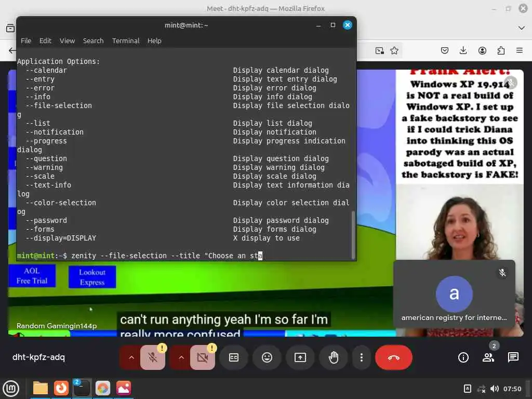
Task: Open the Meet more options three-dot menu
Action: 362,357
